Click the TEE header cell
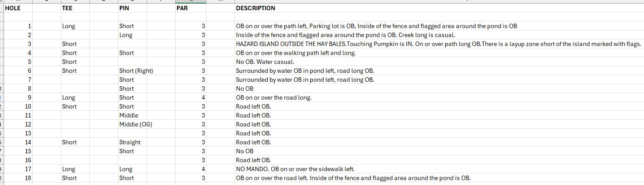The width and height of the screenshot is (644, 185). [x=67, y=8]
